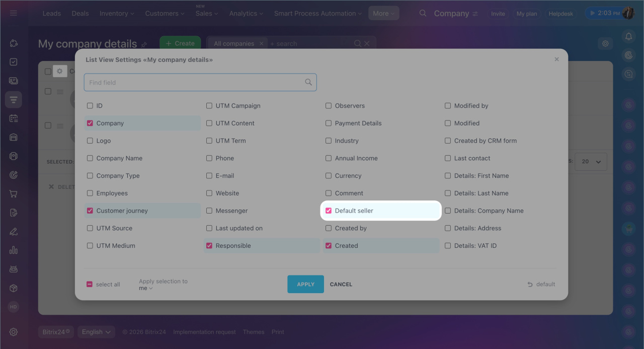Expand the Apply selection to me dropdown
Viewport: 644px width, 349px height.
pos(145,289)
